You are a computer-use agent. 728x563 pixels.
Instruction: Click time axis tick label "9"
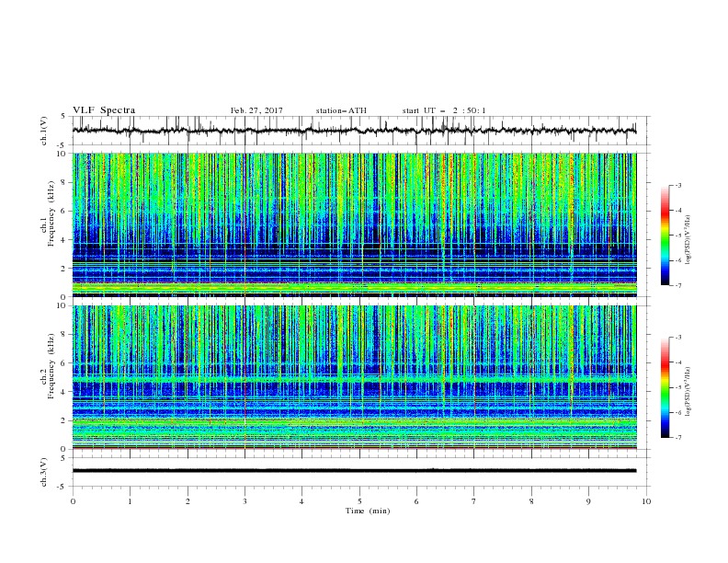point(588,501)
